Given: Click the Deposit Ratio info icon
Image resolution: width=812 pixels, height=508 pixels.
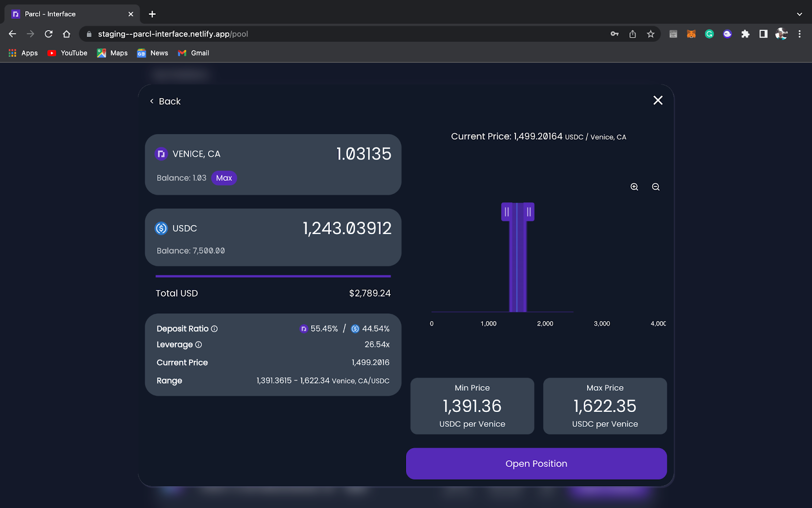Looking at the screenshot, I should (214, 329).
